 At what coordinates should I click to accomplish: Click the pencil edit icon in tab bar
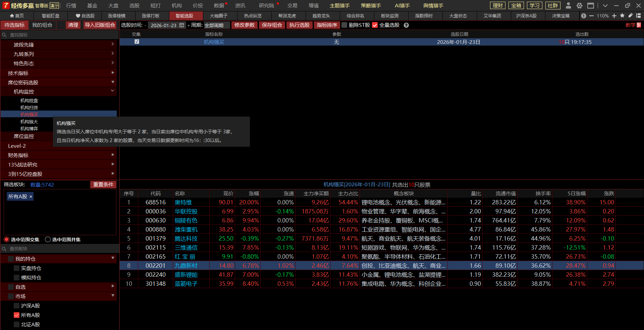[631, 16]
